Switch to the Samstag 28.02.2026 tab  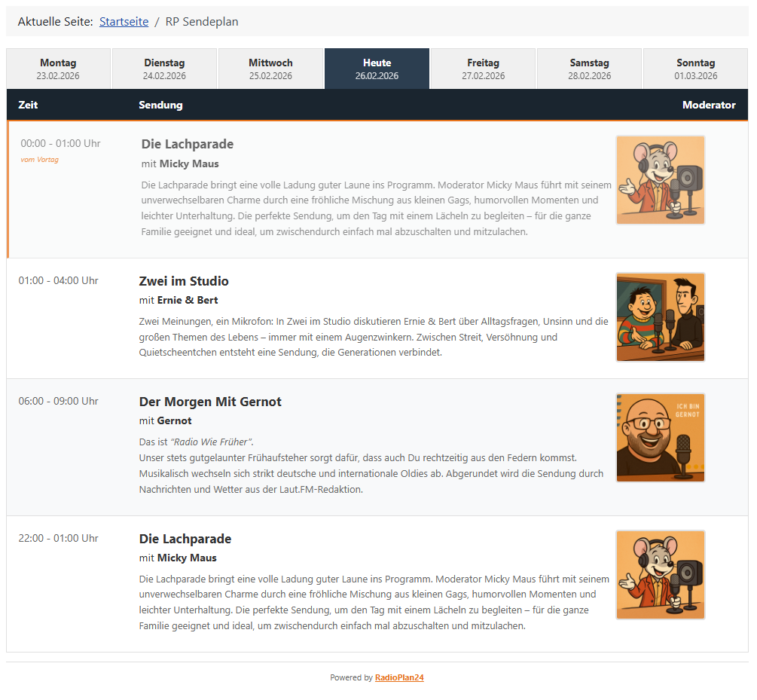click(x=590, y=69)
